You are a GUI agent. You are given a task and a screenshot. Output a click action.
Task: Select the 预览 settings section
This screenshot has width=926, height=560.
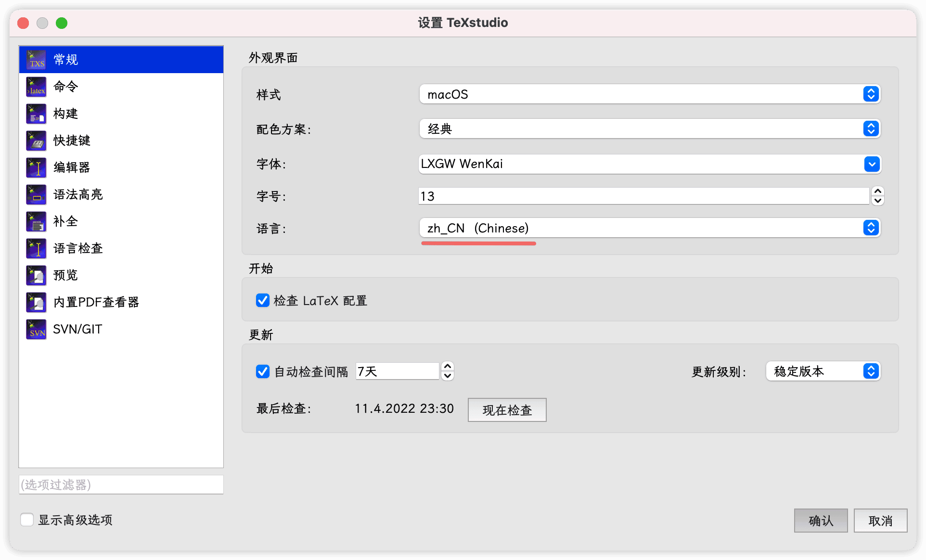click(36, 275)
